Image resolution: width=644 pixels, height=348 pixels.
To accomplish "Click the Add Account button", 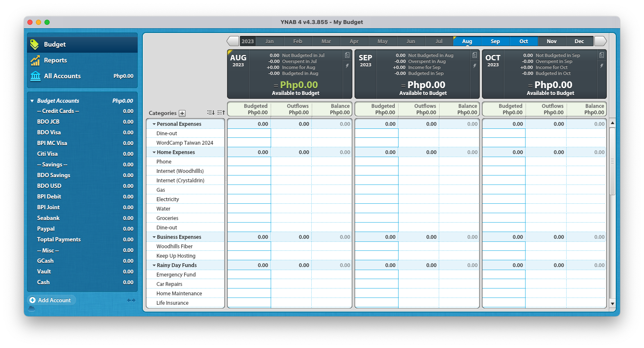I will (50, 300).
